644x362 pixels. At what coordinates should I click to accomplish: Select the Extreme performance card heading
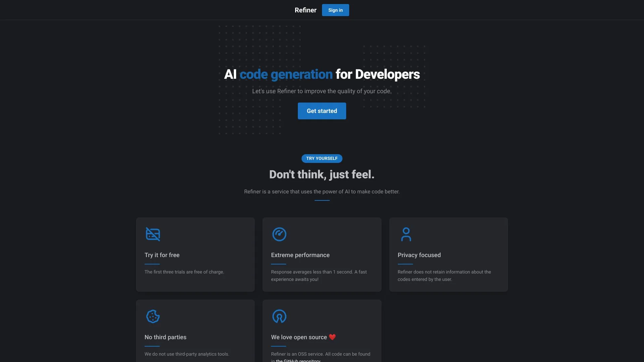300,255
